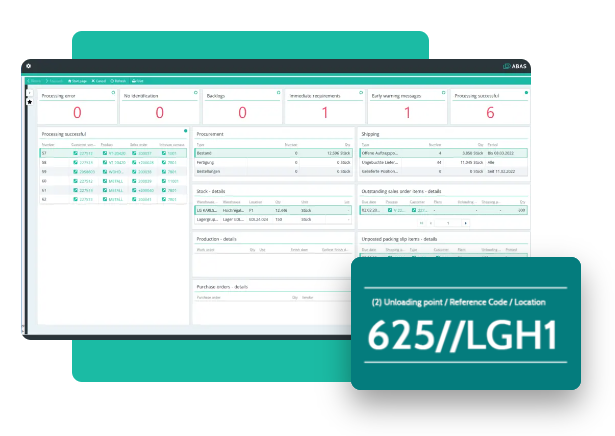Open the No identification tile showing 0
The image size is (615, 436).
tap(160, 107)
